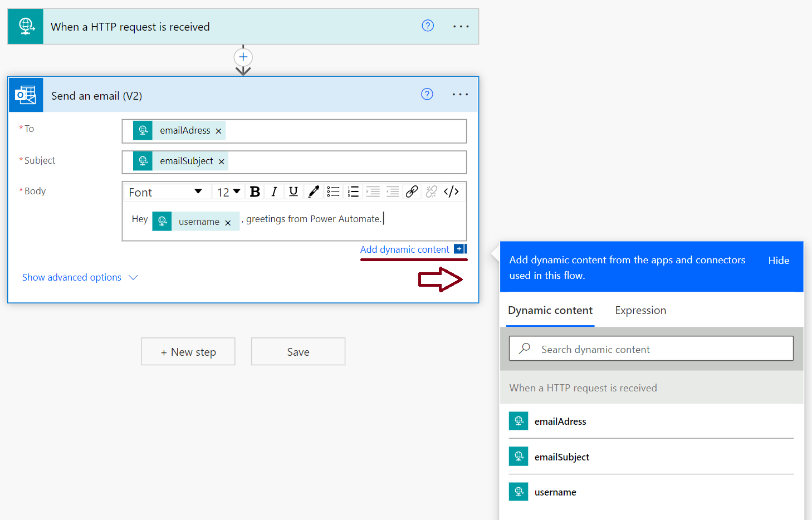Switch to the Dynamic content tab
Viewport: 812px width, 520px height.
click(550, 311)
